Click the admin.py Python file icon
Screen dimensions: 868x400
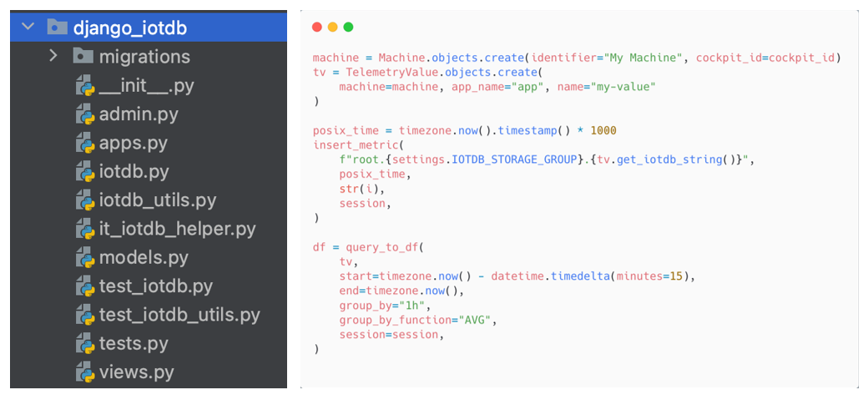(84, 114)
